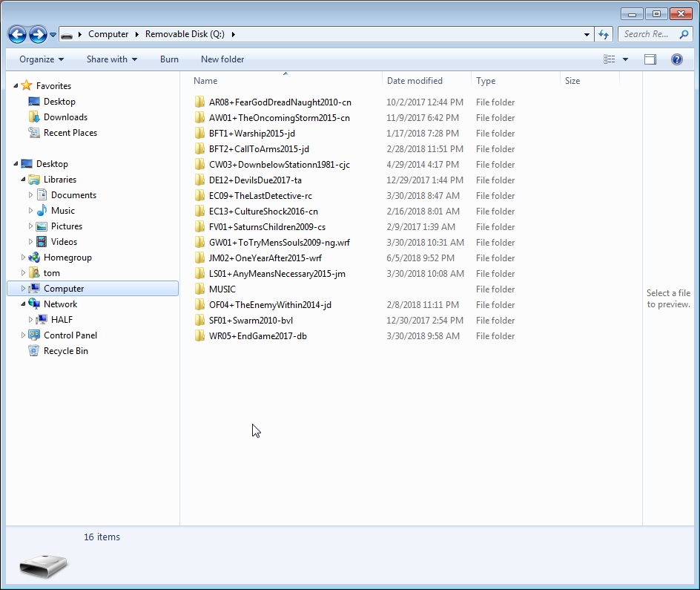The width and height of the screenshot is (700, 590).
Task: Select folder AW01+TheOncomingStorm2015-cn icon
Action: pos(199,118)
